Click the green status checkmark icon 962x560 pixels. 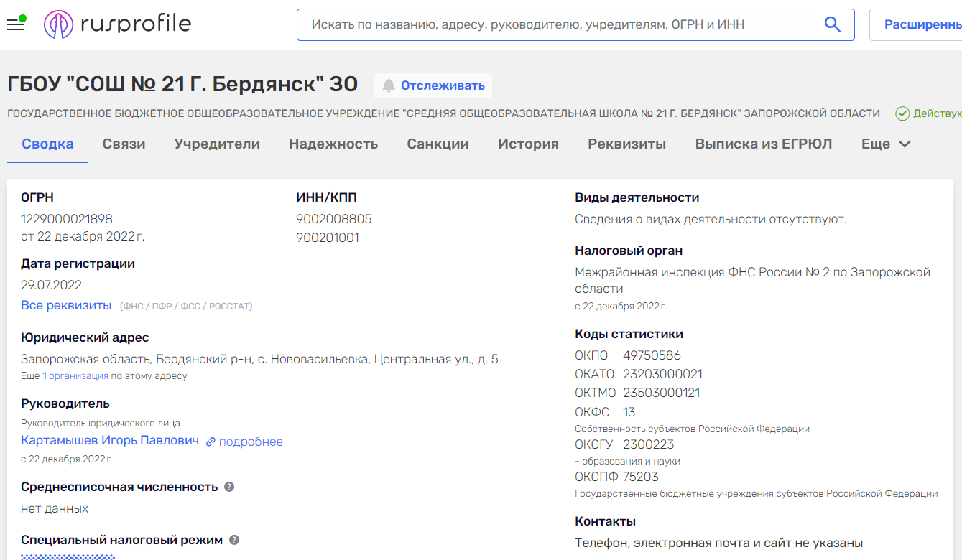[902, 113]
